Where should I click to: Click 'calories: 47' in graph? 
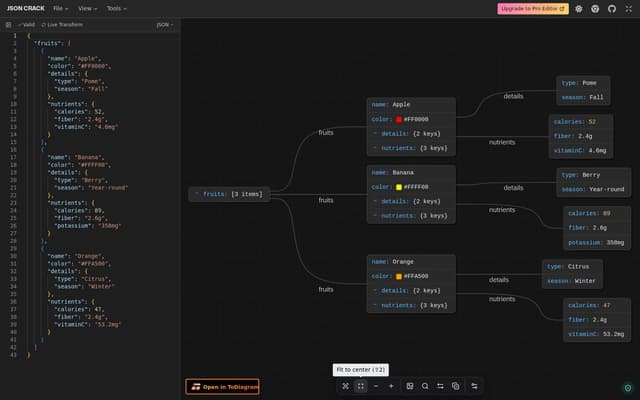pyautogui.click(x=597, y=305)
